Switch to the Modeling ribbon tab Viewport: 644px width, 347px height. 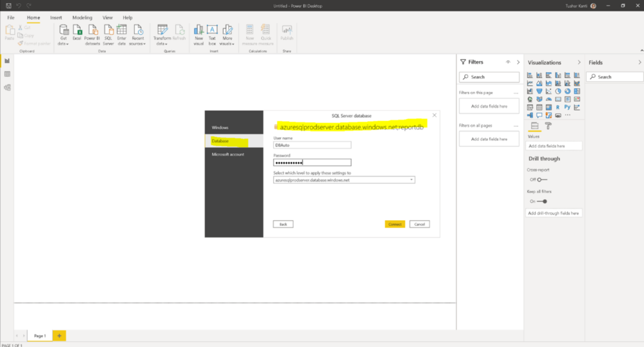pos(82,18)
